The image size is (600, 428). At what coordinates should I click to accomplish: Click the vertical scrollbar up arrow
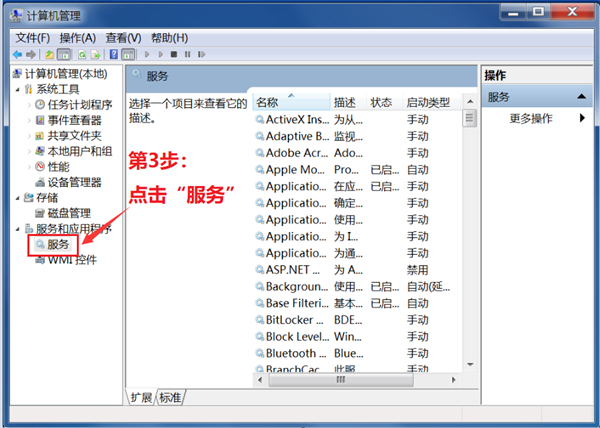(x=470, y=101)
